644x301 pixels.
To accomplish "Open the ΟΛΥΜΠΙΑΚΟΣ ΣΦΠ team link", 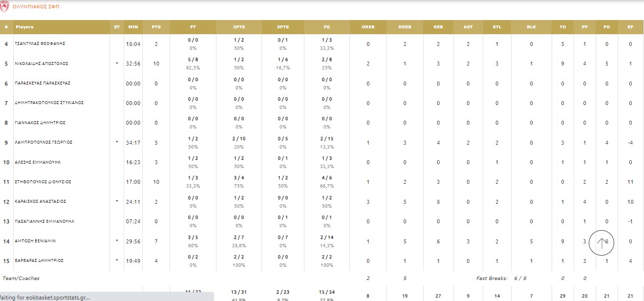I will click(x=36, y=7).
